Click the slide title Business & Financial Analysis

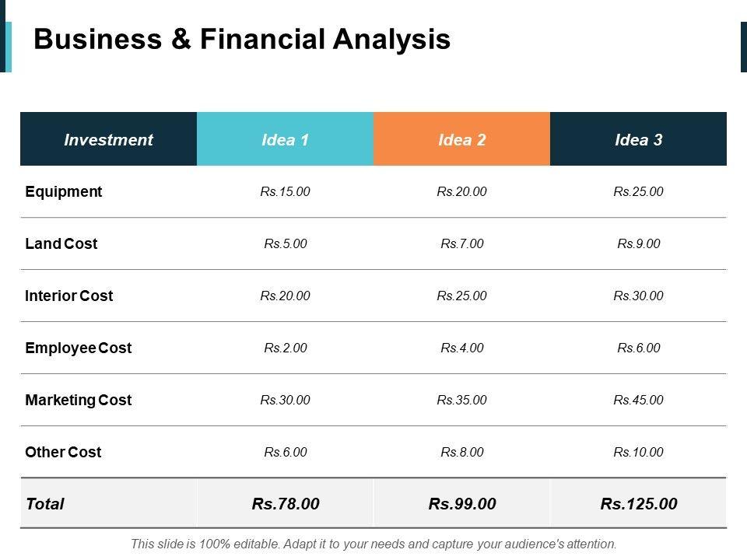242,39
